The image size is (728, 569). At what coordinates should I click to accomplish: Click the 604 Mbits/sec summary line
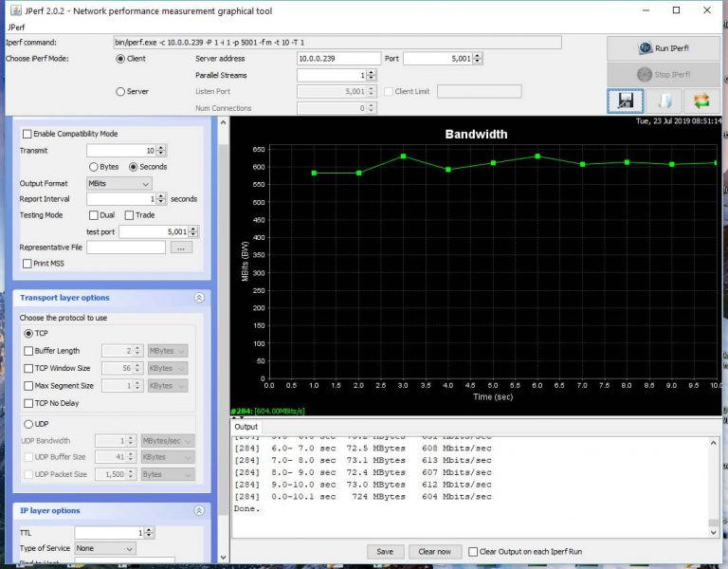(363, 497)
